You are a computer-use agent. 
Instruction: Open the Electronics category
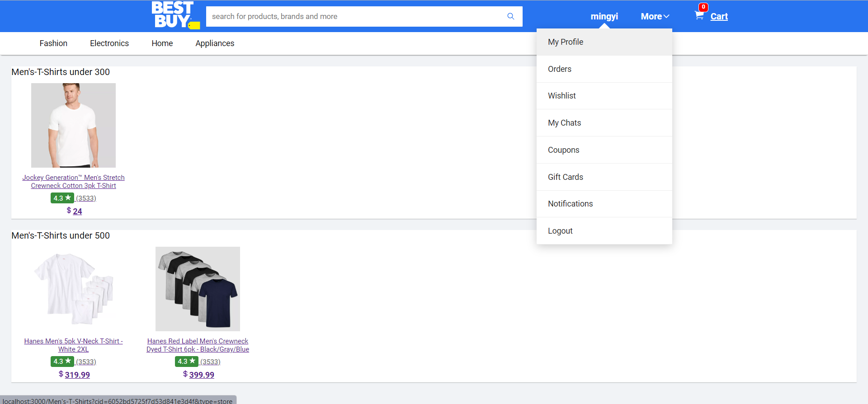(109, 43)
